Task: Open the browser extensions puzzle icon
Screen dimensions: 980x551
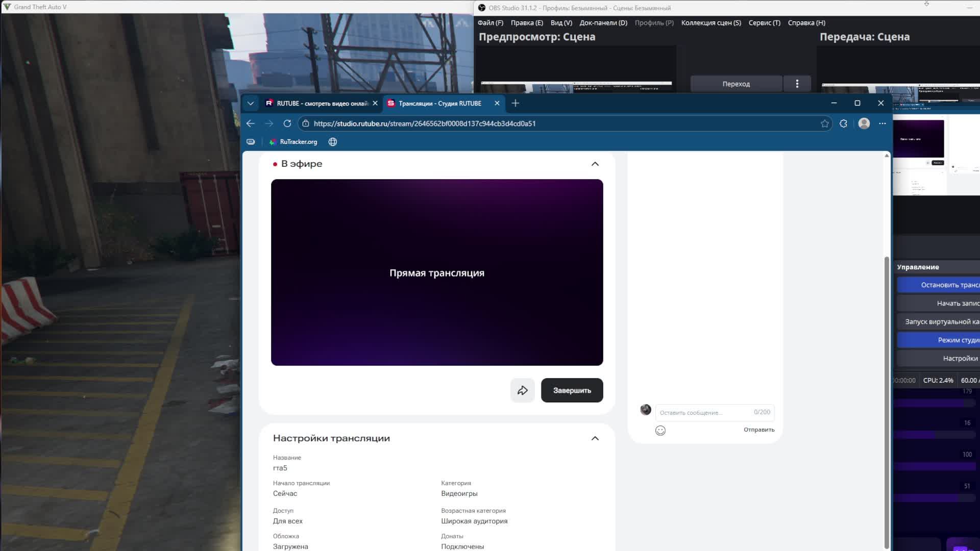Action: (843, 123)
